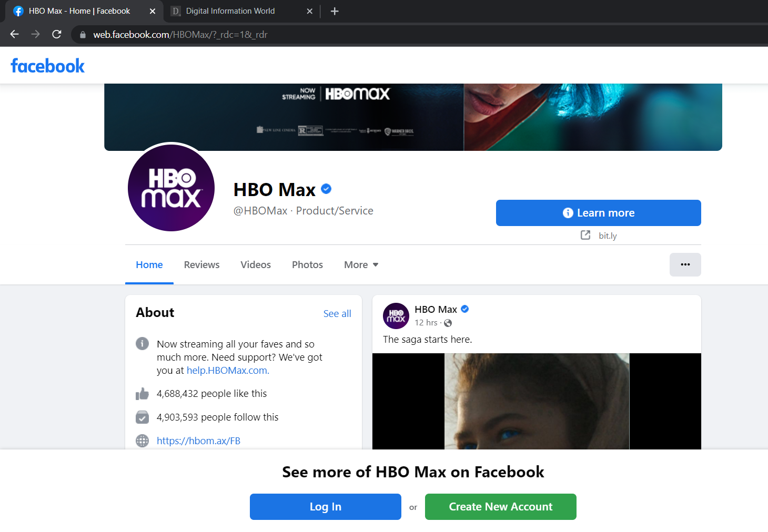Click See all in About section
Image resolution: width=768 pixels, height=532 pixels.
coord(337,314)
